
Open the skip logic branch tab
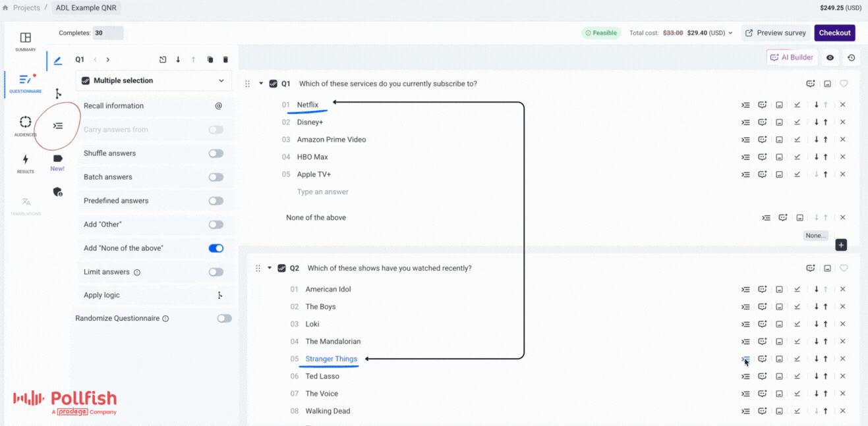[x=58, y=93]
